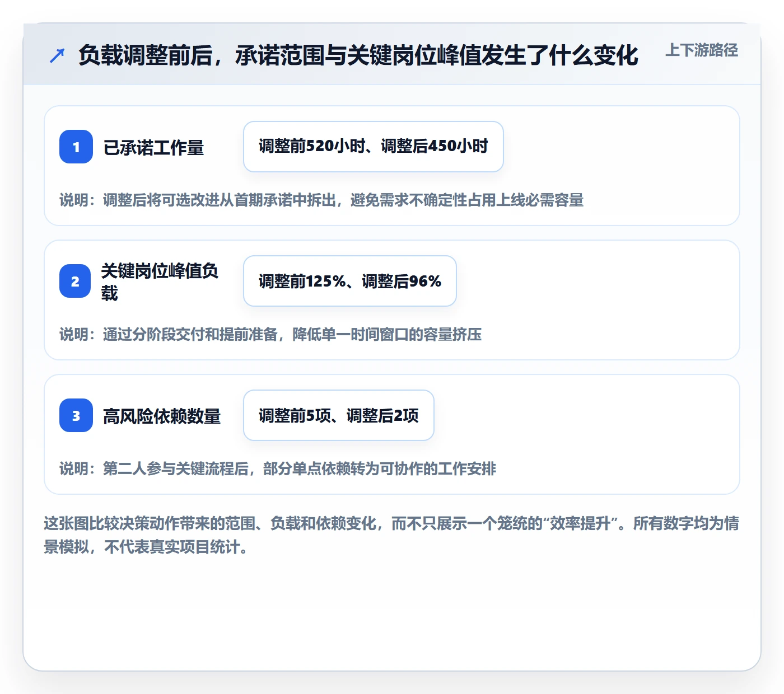The width and height of the screenshot is (784, 694).
Task: Click the arrow icon beside the card title
Action: point(57,55)
